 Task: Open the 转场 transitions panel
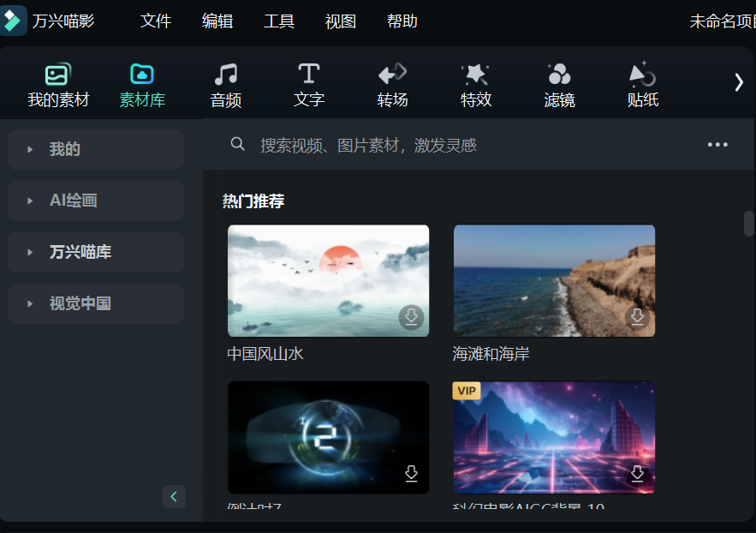[x=392, y=83]
